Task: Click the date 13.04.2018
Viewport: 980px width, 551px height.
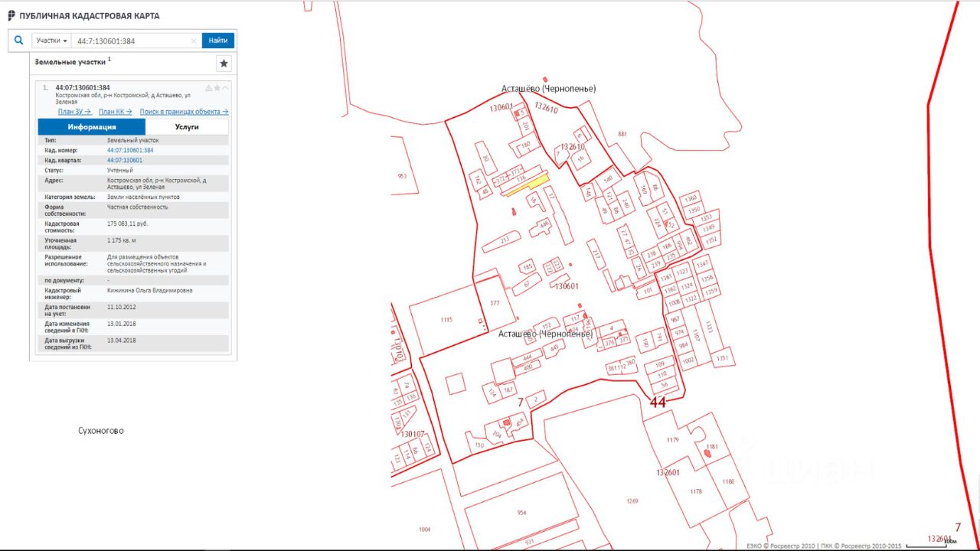Action: tap(120, 341)
